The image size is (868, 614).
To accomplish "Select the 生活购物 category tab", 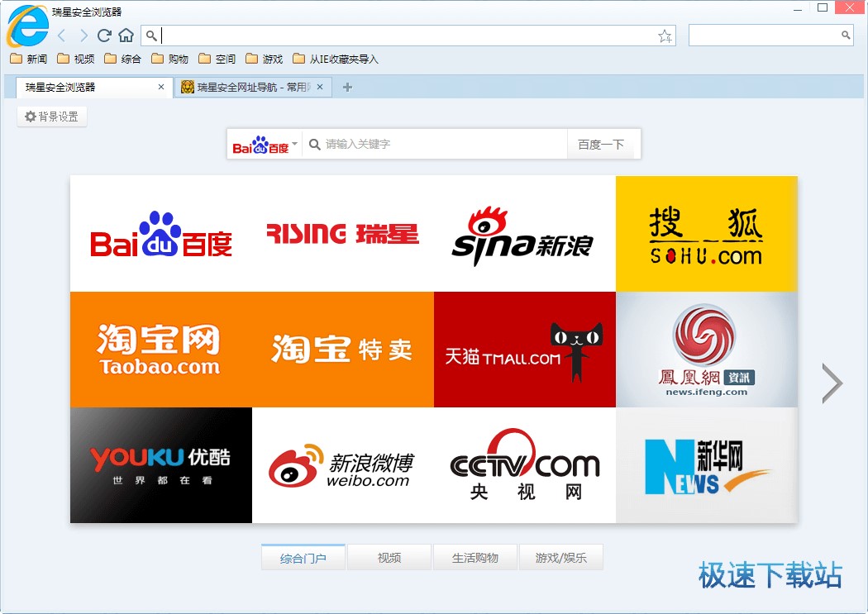I will coord(475,558).
